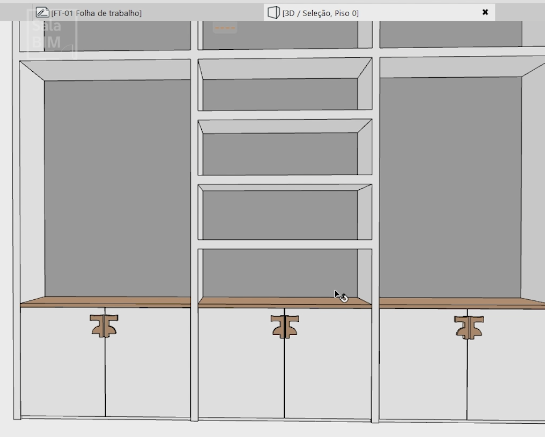Select right door of the left cabinet

pyautogui.click(x=148, y=362)
